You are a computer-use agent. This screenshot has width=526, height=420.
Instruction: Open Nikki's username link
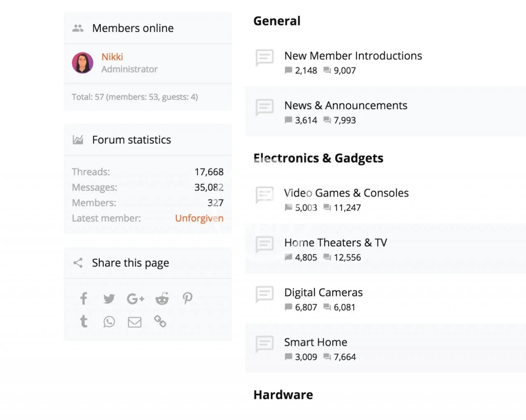click(112, 57)
